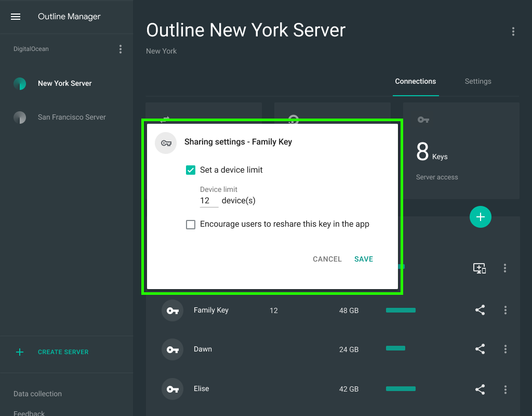Switch to the Settings tab

[x=477, y=82]
